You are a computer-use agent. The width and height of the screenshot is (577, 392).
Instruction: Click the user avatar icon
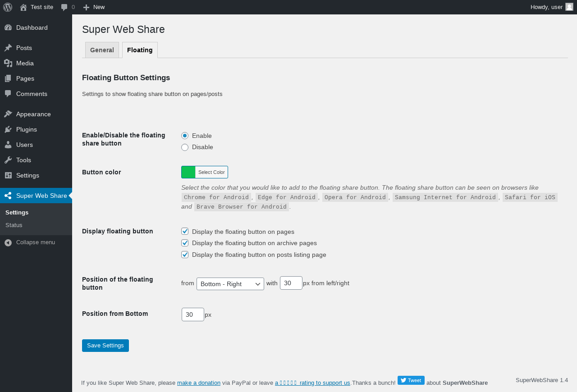pos(569,7)
